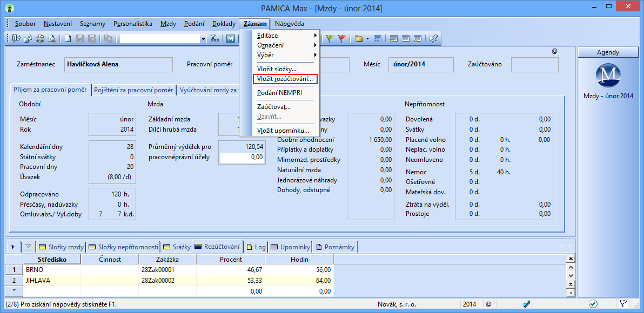
Task: Click the asterisk tab in the bottom tab strip
Action: coord(12,247)
